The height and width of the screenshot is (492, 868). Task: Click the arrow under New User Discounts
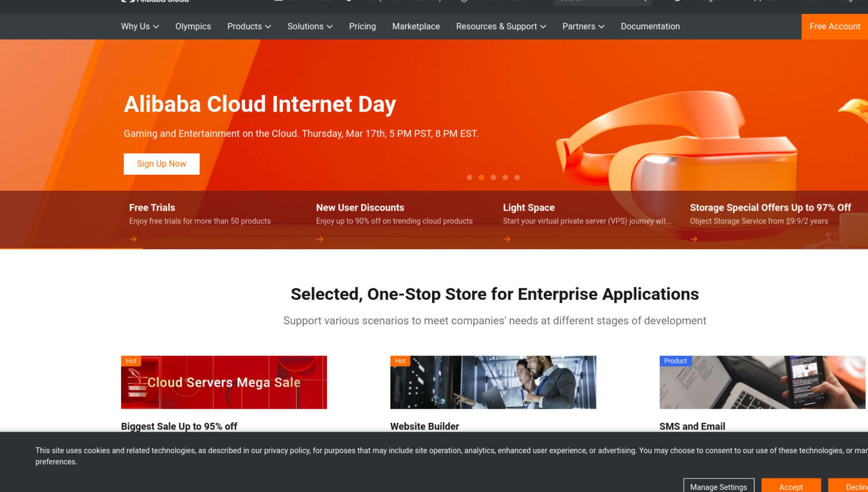coord(320,239)
